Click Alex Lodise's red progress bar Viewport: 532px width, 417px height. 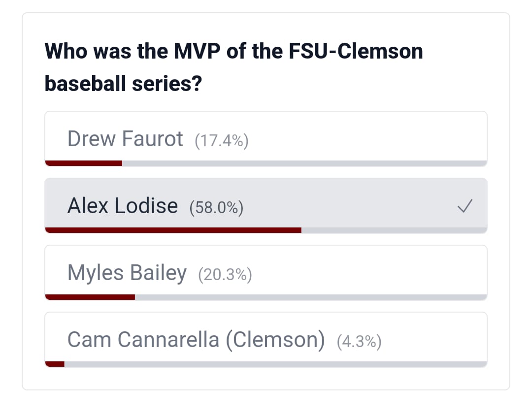(x=173, y=230)
